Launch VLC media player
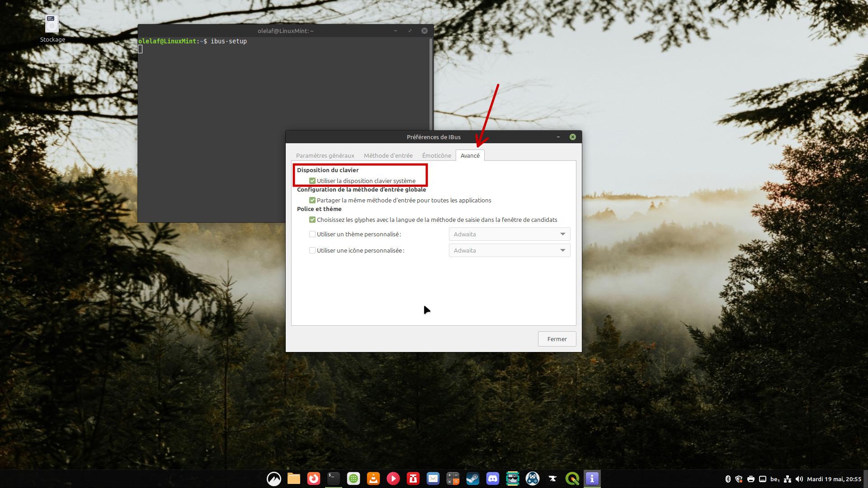This screenshot has height=488, width=868. point(373,479)
